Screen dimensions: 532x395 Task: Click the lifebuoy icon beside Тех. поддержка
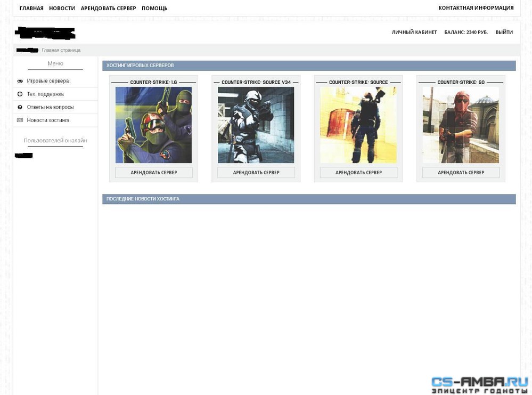20,94
